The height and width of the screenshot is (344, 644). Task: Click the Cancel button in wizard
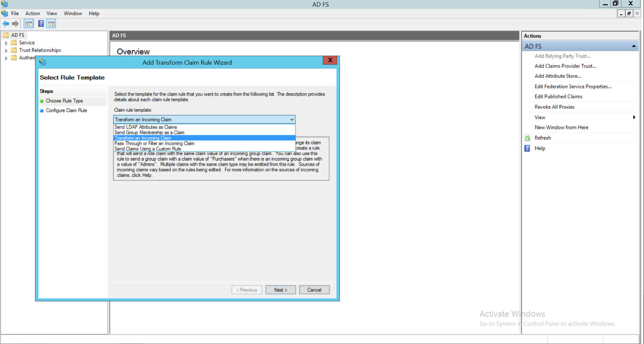pos(314,290)
